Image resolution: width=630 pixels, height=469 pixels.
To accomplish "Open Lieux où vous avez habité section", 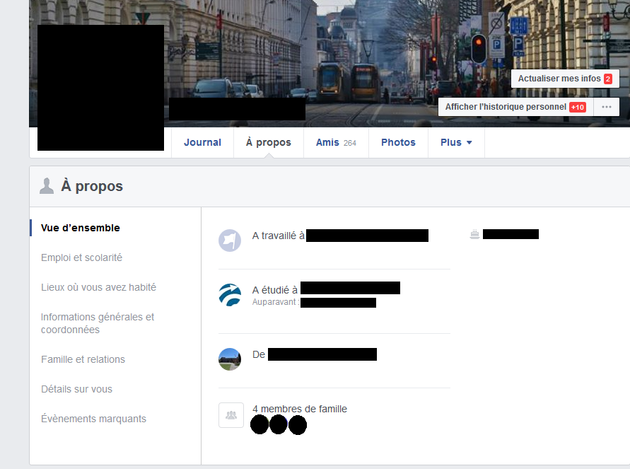I will 98,288.
